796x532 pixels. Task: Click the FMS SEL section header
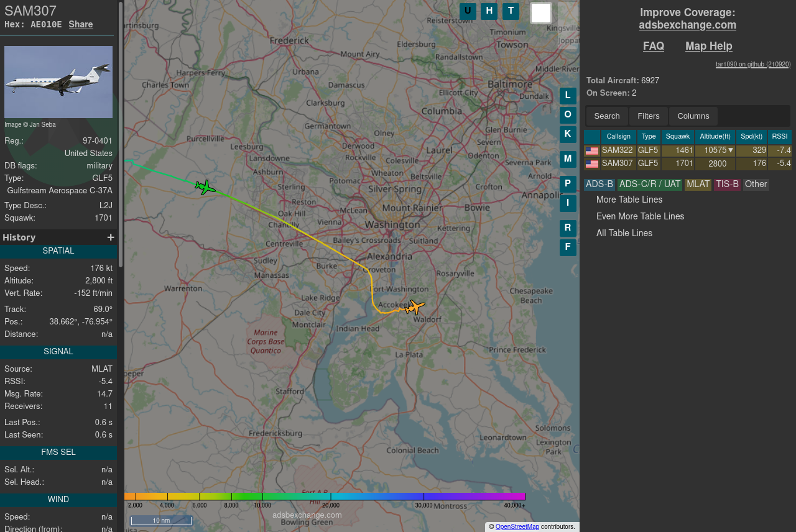58,452
